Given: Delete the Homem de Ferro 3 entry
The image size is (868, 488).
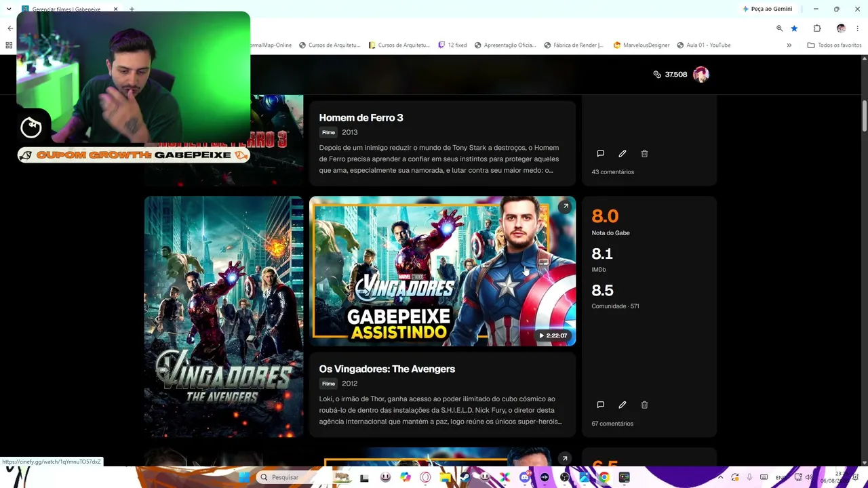Looking at the screenshot, I should [x=644, y=154].
